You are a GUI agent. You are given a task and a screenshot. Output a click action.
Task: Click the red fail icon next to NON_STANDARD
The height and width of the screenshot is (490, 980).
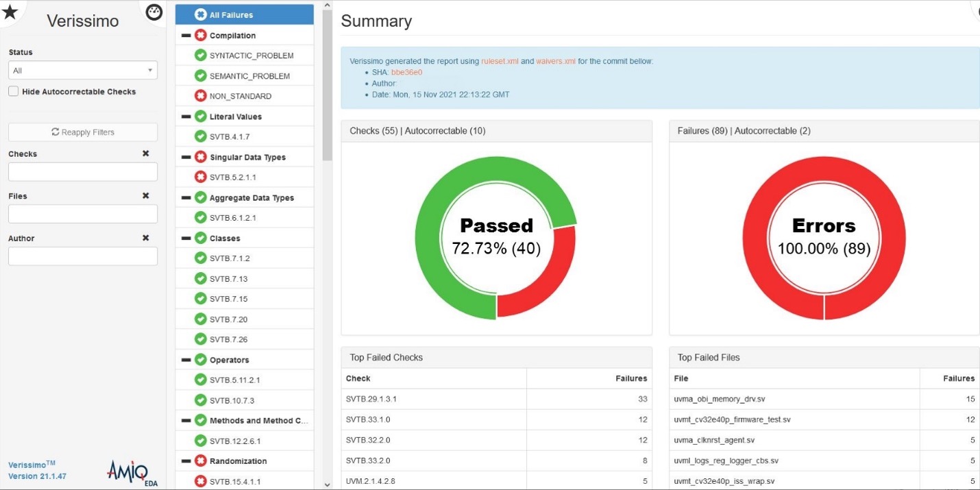pyautogui.click(x=200, y=96)
